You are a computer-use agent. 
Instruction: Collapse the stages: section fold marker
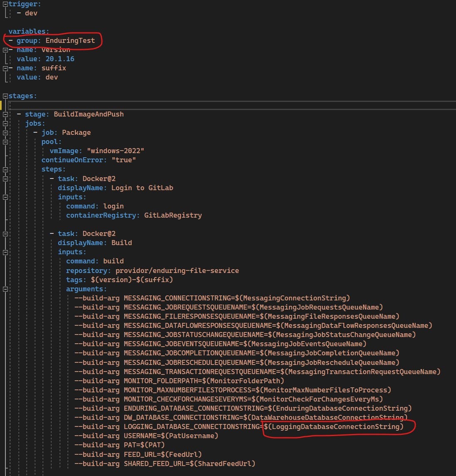pyautogui.click(x=5, y=96)
